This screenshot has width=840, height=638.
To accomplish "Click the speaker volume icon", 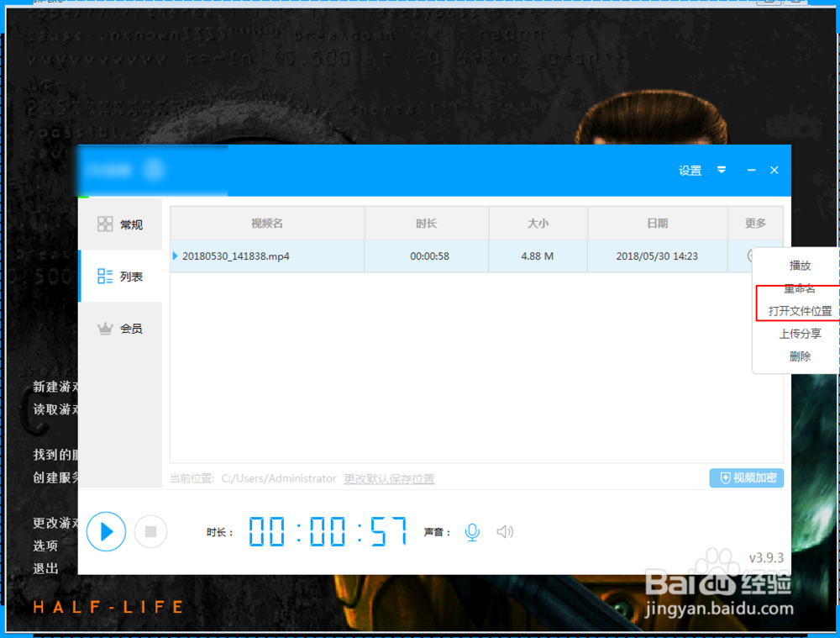I will (x=505, y=531).
